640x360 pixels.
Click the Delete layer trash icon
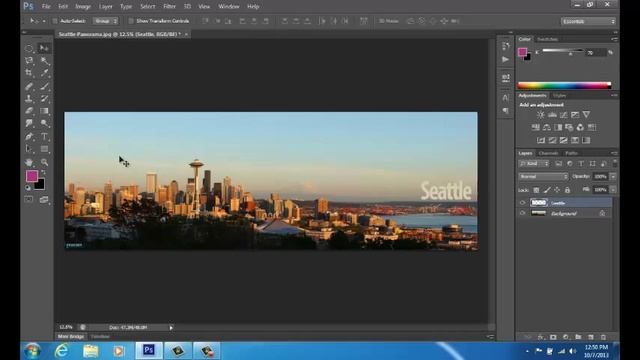(603, 337)
